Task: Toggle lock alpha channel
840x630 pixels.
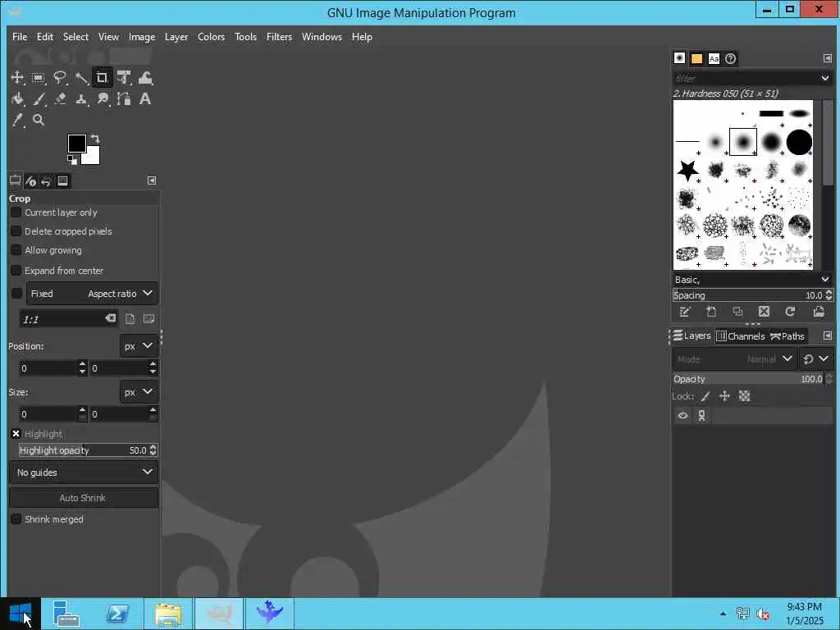Action: (x=744, y=396)
